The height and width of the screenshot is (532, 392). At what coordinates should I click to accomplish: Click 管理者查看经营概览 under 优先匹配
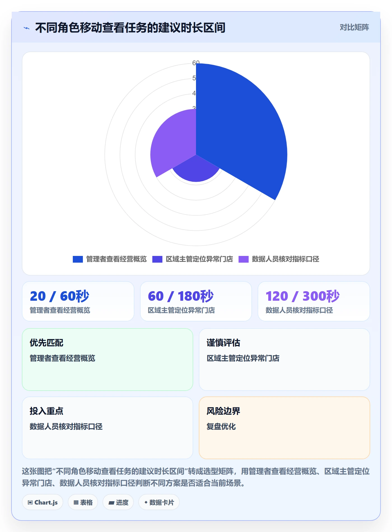[62, 358]
